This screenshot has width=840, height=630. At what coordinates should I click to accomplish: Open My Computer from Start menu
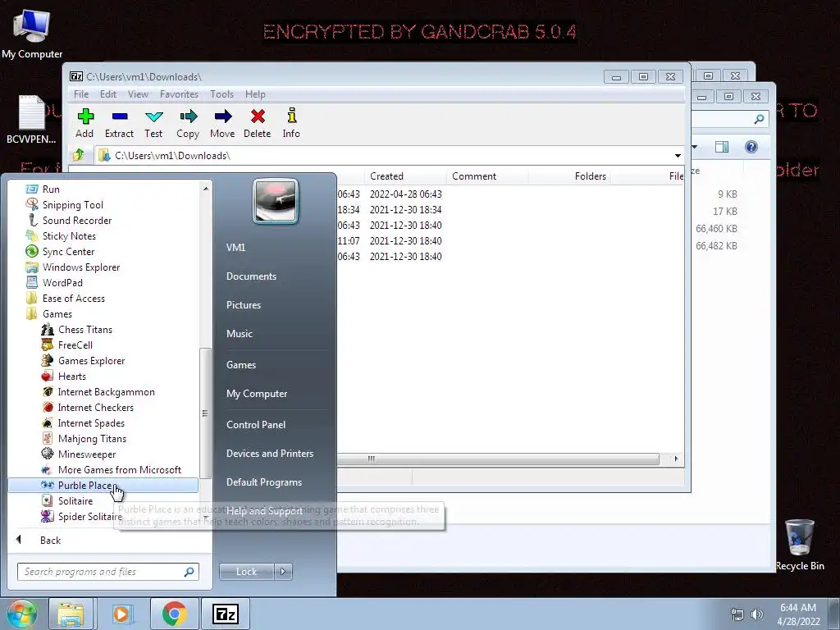coord(257,393)
